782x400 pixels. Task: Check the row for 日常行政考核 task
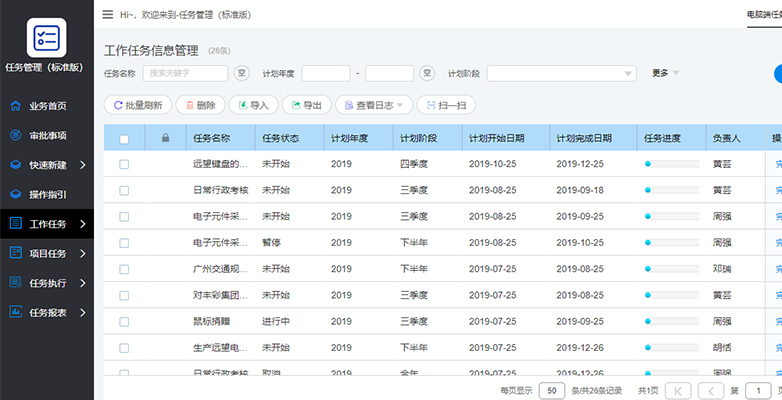124,190
